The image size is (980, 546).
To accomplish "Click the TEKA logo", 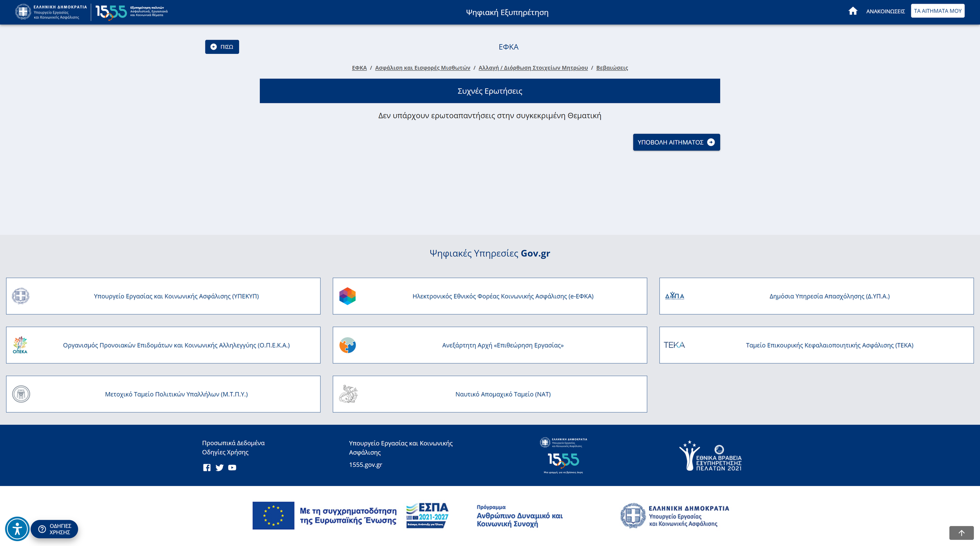I will tap(674, 345).
